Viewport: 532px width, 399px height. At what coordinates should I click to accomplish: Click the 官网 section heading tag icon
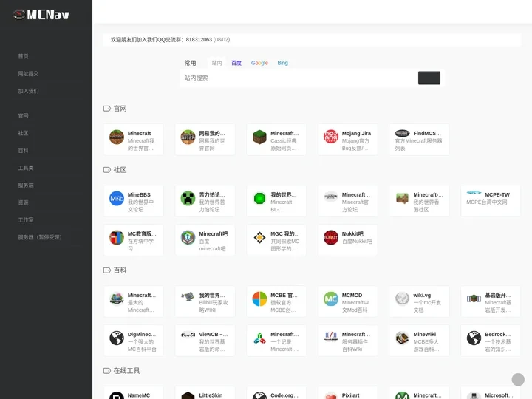click(x=107, y=109)
